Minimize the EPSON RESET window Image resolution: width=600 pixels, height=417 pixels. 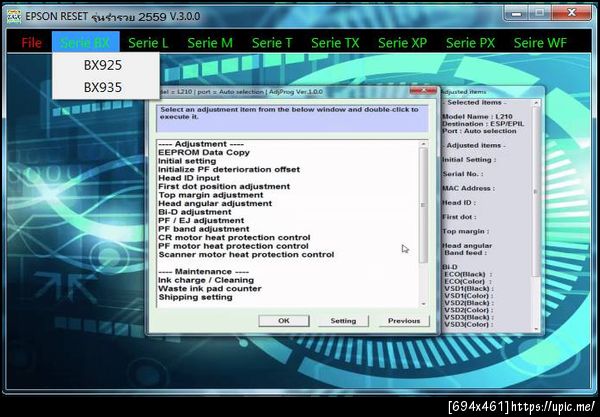[517, 14]
